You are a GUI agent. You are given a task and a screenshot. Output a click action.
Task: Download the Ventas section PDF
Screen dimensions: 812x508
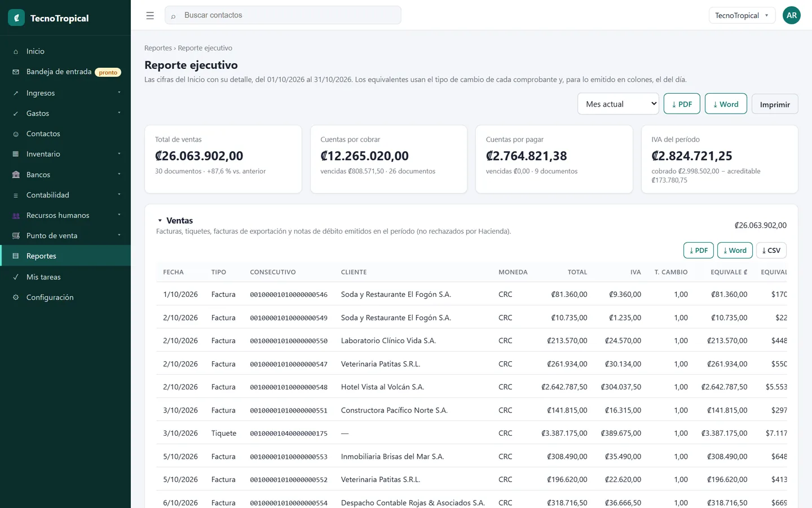click(698, 250)
